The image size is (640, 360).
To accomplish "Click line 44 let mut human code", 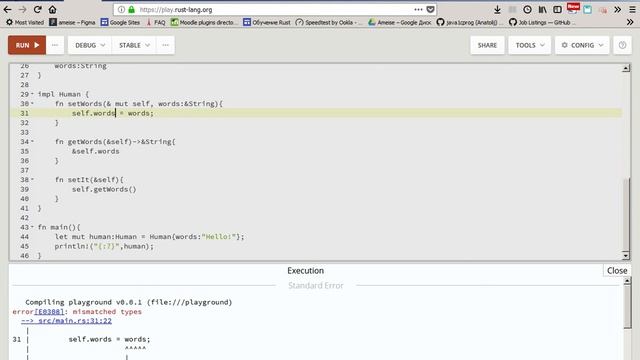I will click(149, 237).
